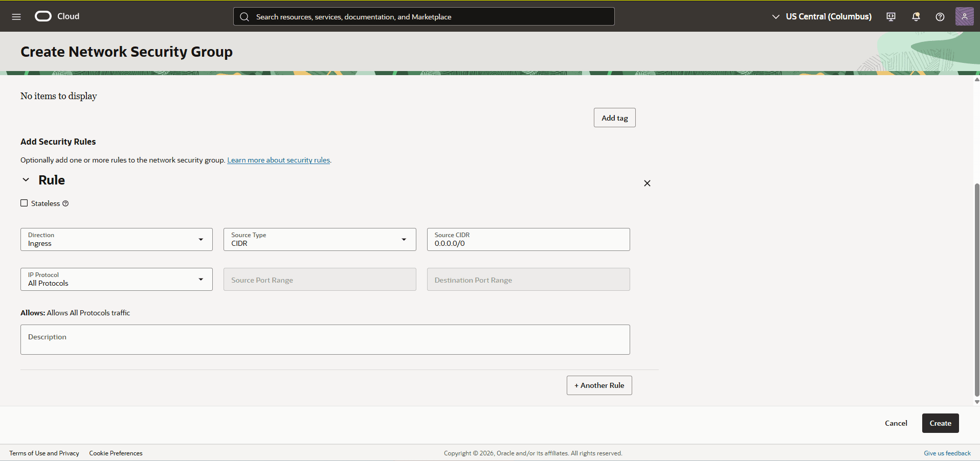The width and height of the screenshot is (980, 461).
Task: Click the scrollbar up arrow
Action: (x=977, y=79)
